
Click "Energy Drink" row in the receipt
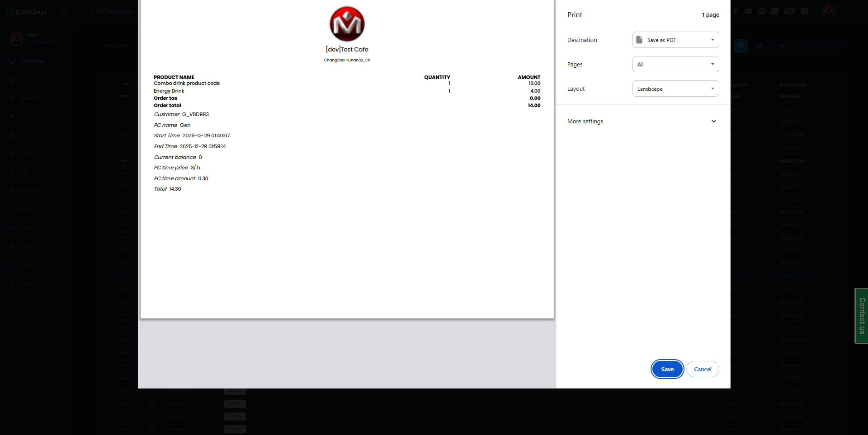(347, 91)
